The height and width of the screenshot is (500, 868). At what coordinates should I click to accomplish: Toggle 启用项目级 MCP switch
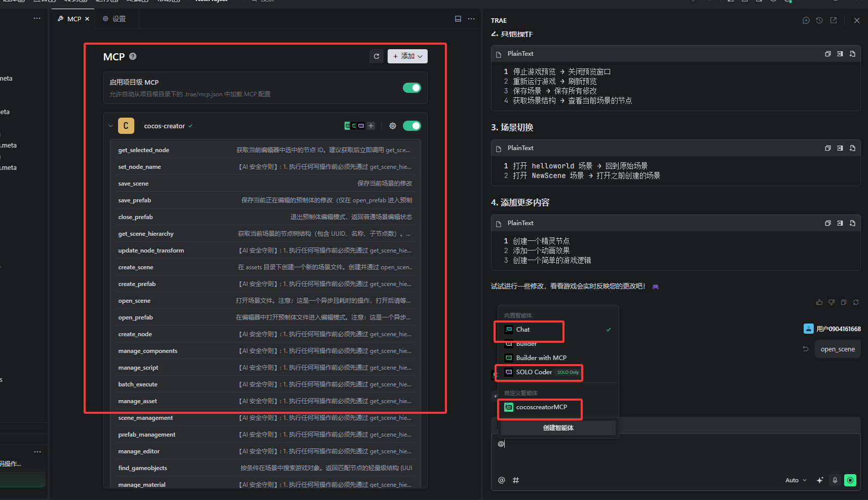point(412,88)
